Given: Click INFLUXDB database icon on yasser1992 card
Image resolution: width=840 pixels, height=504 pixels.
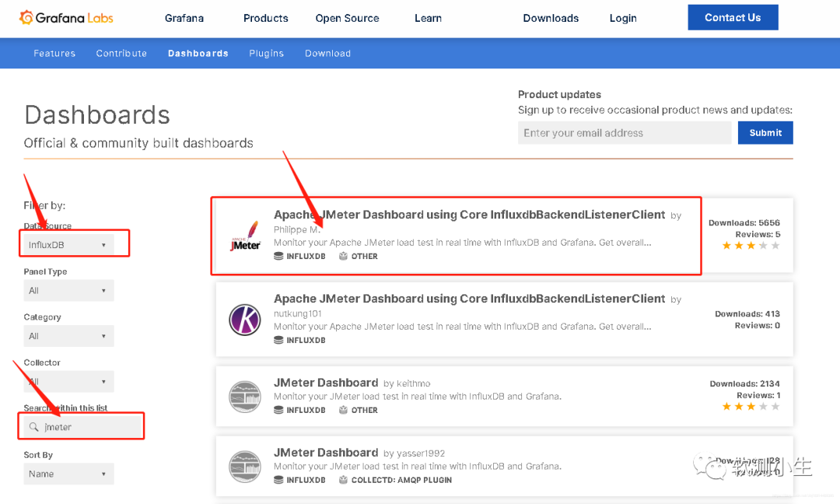Looking at the screenshot, I should [278, 480].
